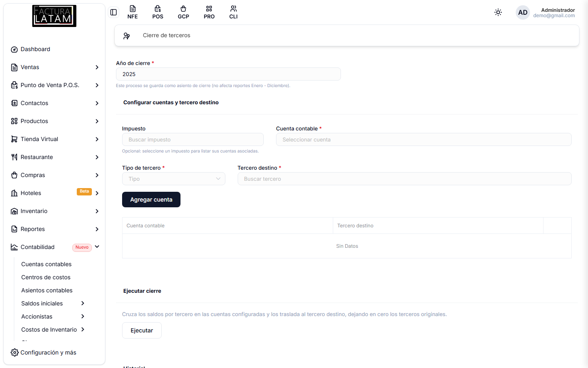
Task: Open the Accionistas submenu item
Action: pos(37,316)
